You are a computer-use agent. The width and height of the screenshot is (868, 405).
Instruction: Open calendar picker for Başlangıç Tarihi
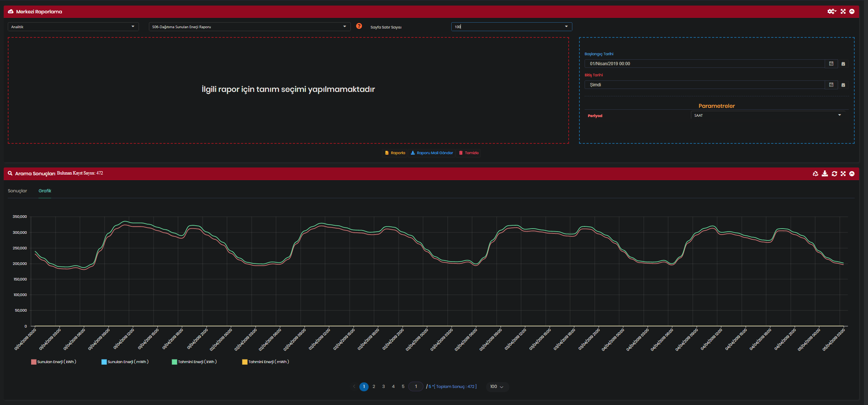pyautogui.click(x=831, y=64)
